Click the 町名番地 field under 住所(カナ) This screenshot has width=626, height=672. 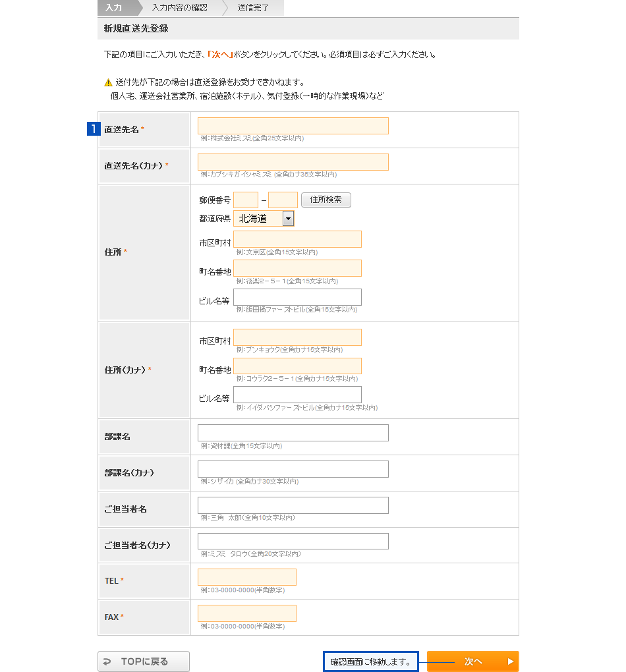(297, 366)
